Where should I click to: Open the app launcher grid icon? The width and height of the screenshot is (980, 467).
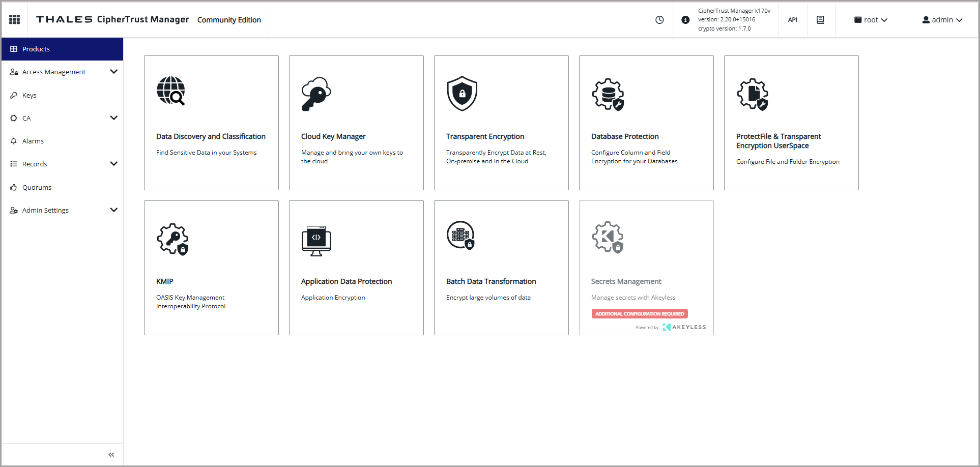pyautogui.click(x=15, y=19)
